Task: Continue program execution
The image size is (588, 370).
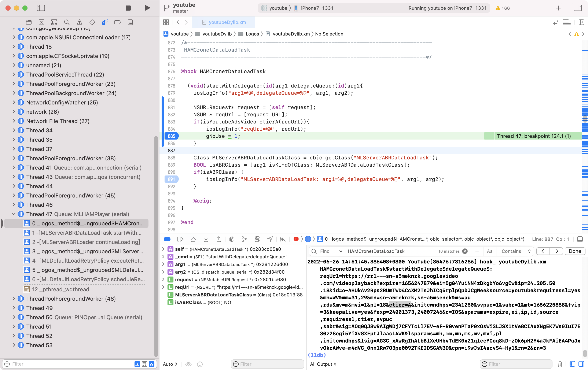Action: pyautogui.click(x=180, y=239)
